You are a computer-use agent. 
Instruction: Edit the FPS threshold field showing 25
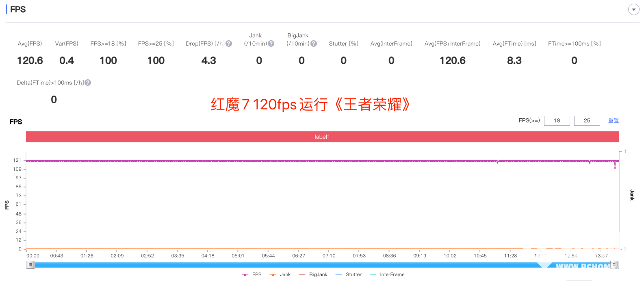587,121
